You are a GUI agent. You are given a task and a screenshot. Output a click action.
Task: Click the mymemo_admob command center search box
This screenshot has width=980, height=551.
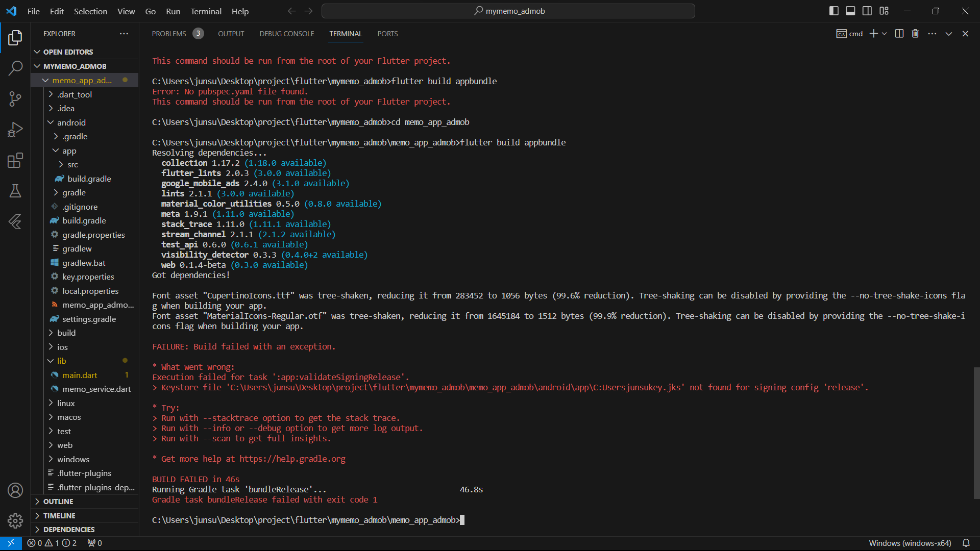(508, 11)
